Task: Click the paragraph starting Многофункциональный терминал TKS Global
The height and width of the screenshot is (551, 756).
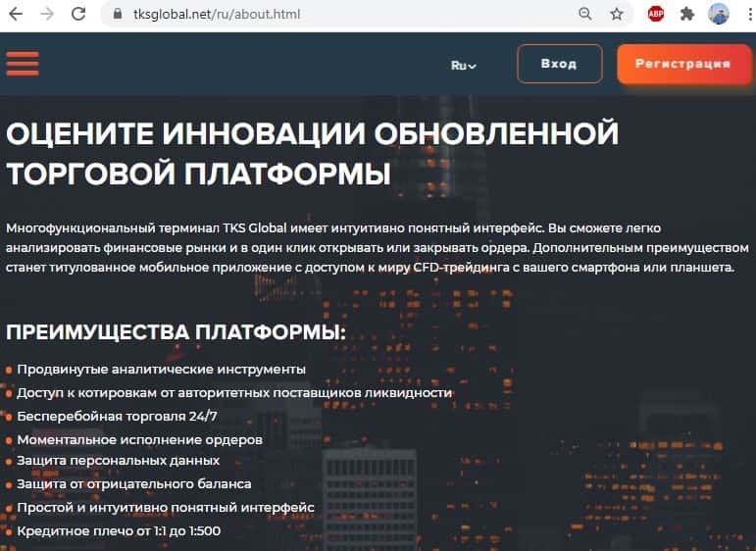Action: [378, 248]
